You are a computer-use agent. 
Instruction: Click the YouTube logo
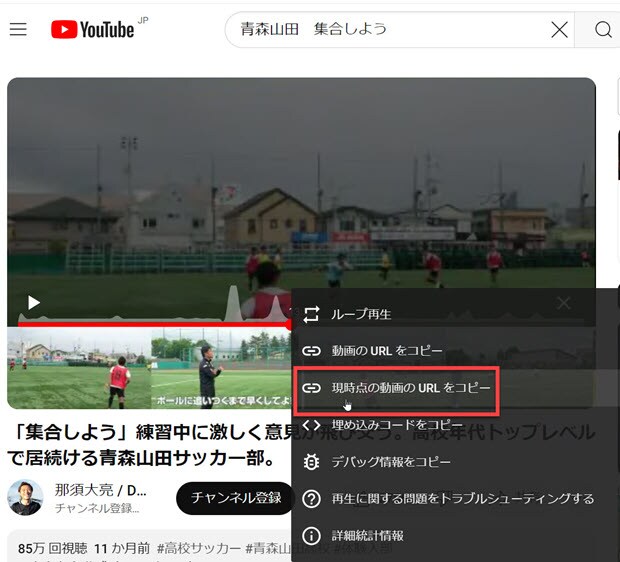tap(93, 29)
